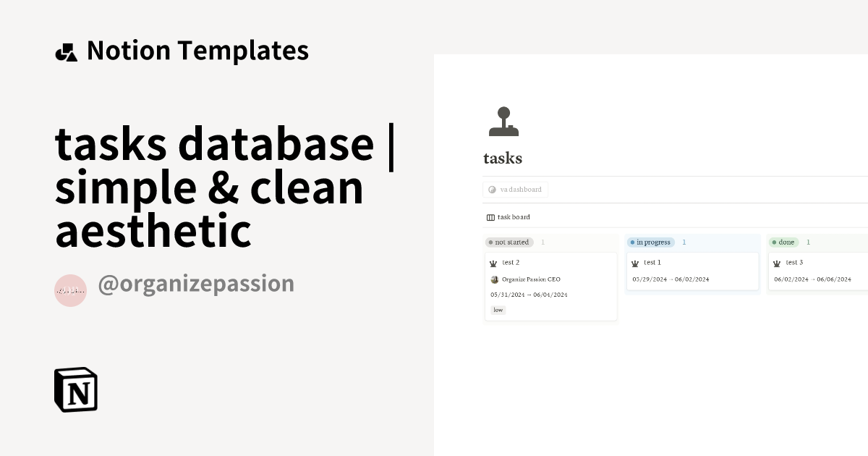The height and width of the screenshot is (456, 868).
Task: Click the Notion logo at the bottom left
Action: [x=76, y=389]
